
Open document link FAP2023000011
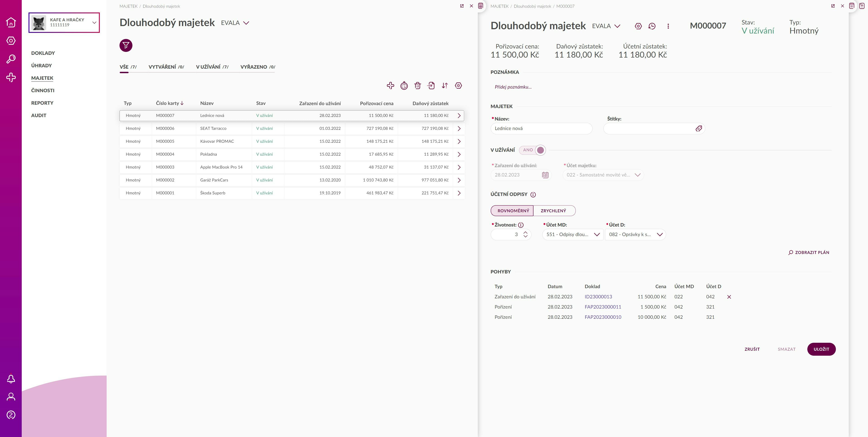click(x=603, y=307)
